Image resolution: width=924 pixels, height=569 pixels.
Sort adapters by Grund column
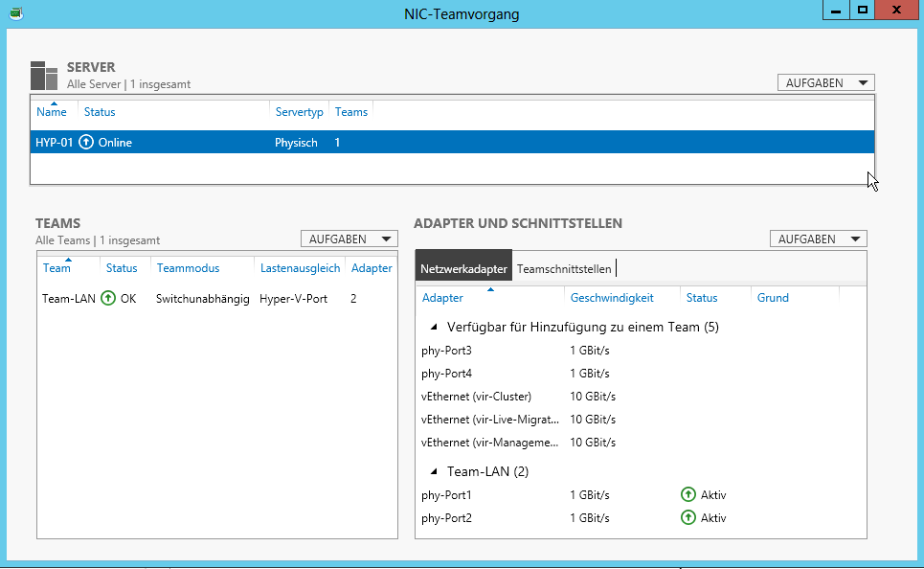pyautogui.click(x=773, y=298)
